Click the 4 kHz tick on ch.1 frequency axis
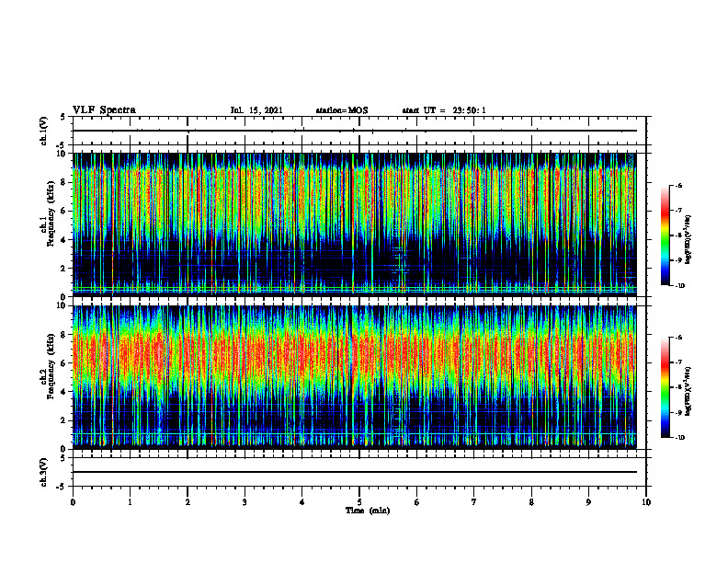 (64, 240)
